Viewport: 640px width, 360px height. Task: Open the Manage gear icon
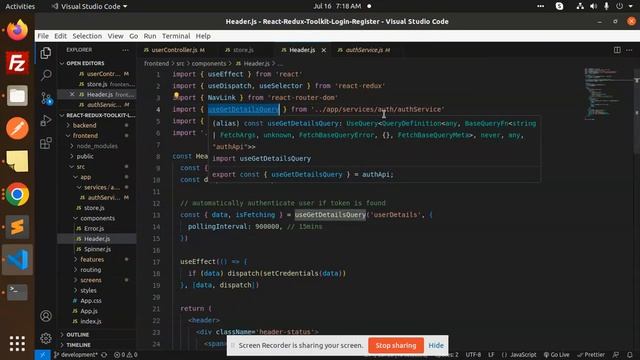click(x=46, y=338)
